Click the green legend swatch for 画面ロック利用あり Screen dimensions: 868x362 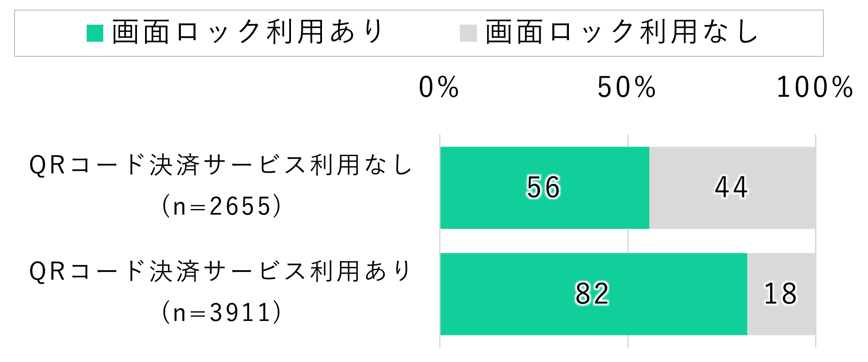tap(95, 33)
